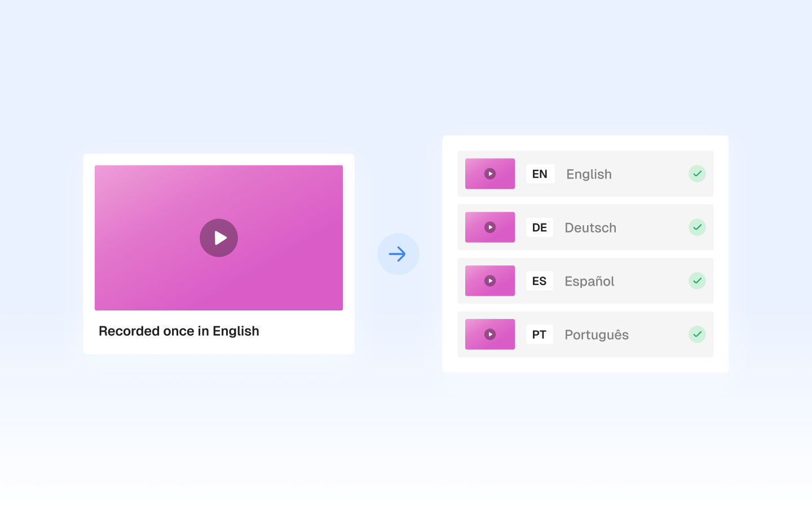Image resolution: width=812 pixels, height=508 pixels.
Task: Click the EN language code badge
Action: point(540,174)
